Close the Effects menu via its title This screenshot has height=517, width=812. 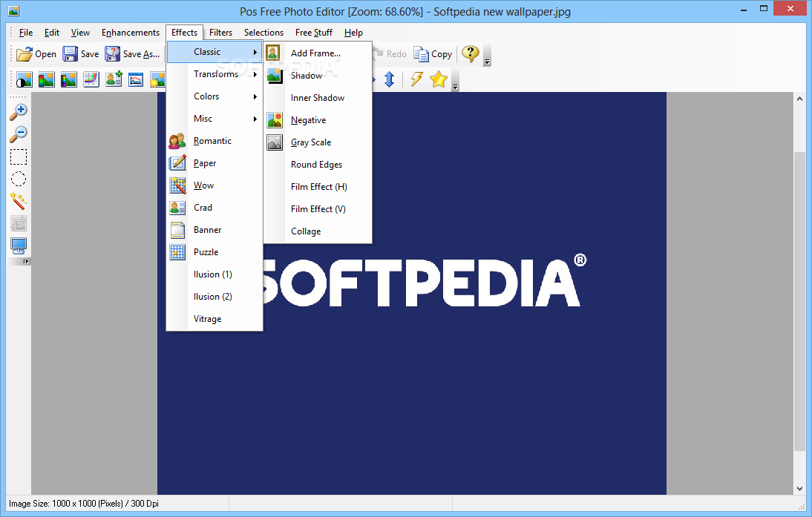(x=184, y=33)
